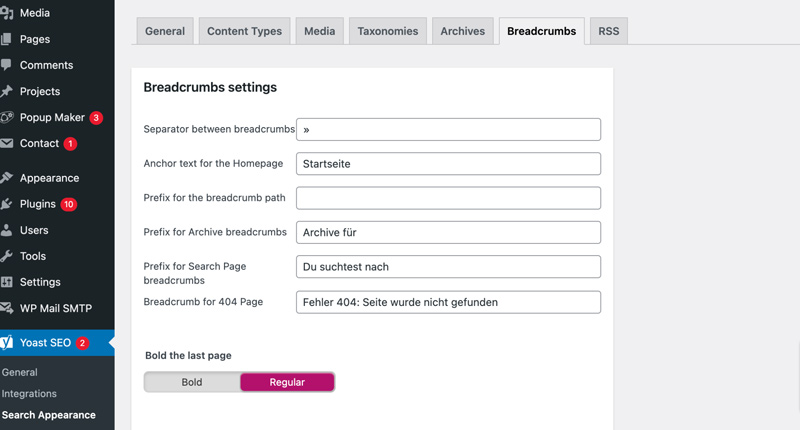The width and height of the screenshot is (800, 430).
Task: Open Yoast General submenu link
Action: coord(19,372)
